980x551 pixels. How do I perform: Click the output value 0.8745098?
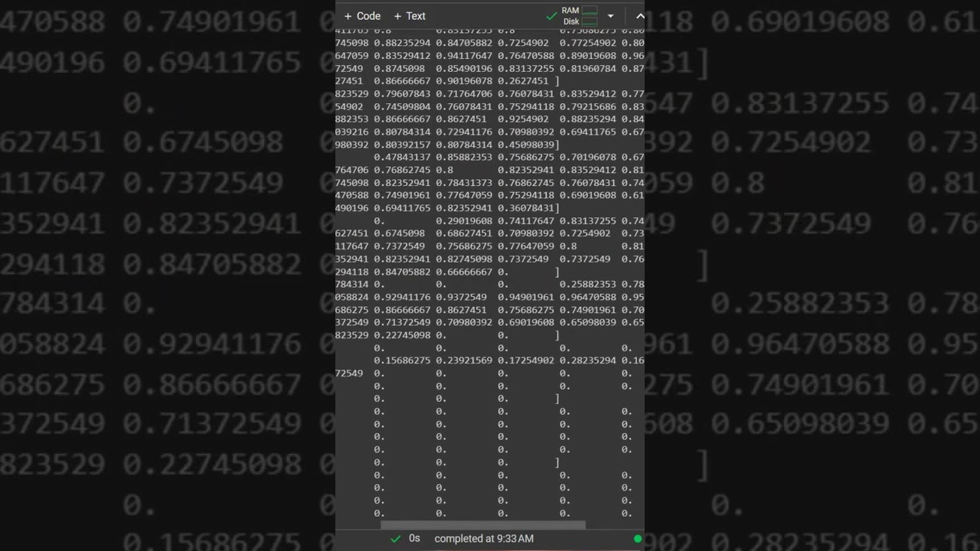(399, 69)
